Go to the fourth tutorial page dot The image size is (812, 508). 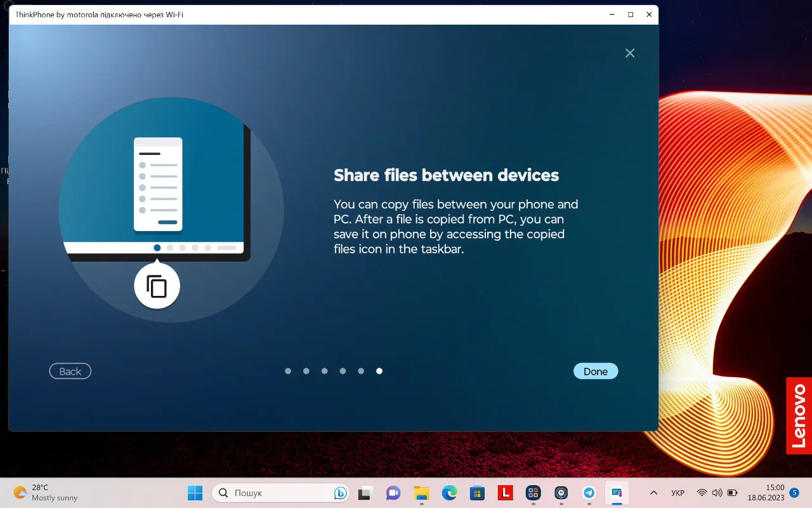(x=343, y=371)
